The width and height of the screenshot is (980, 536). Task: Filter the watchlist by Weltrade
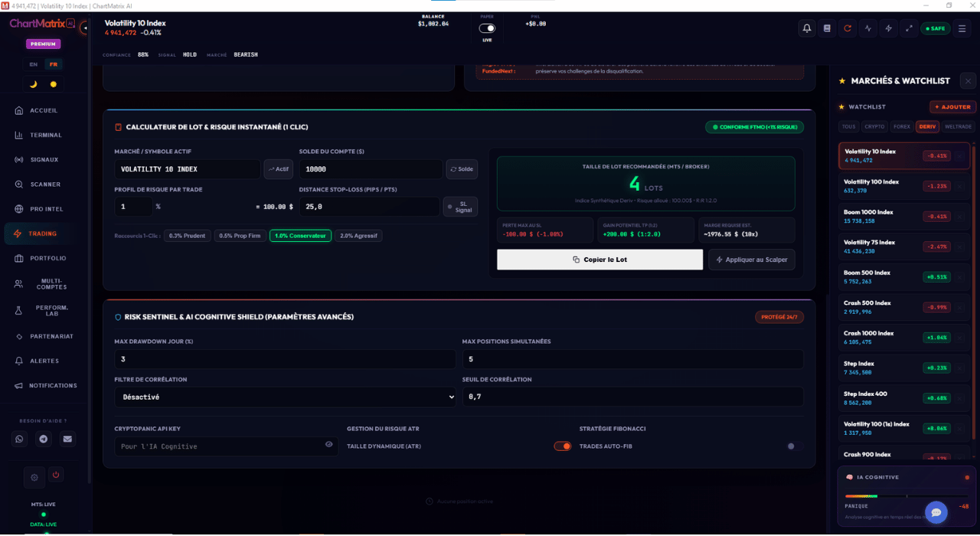pos(958,126)
